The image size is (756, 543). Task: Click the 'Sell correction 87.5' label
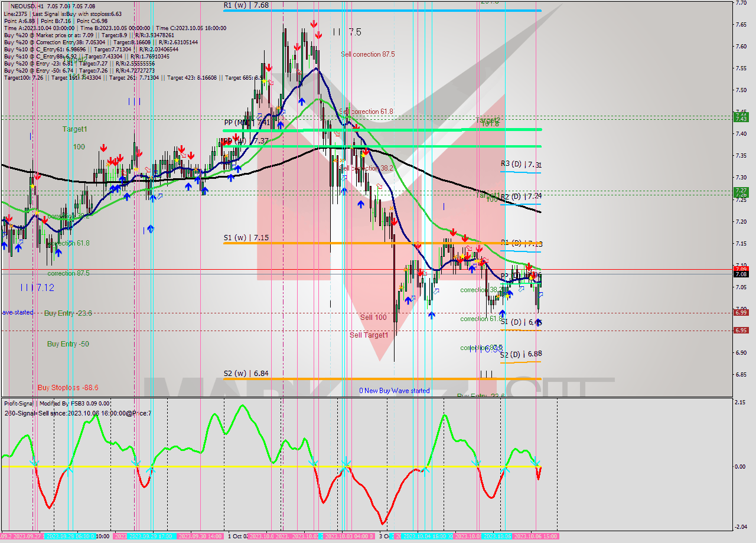tap(367, 54)
